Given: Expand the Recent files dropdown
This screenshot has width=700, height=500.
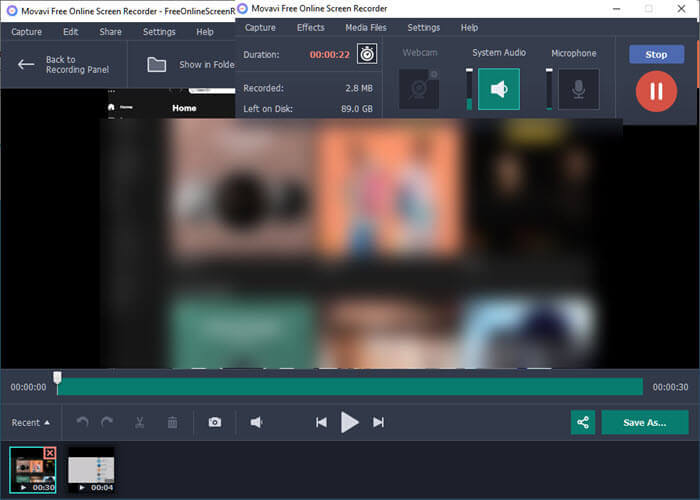Looking at the screenshot, I should [31, 422].
